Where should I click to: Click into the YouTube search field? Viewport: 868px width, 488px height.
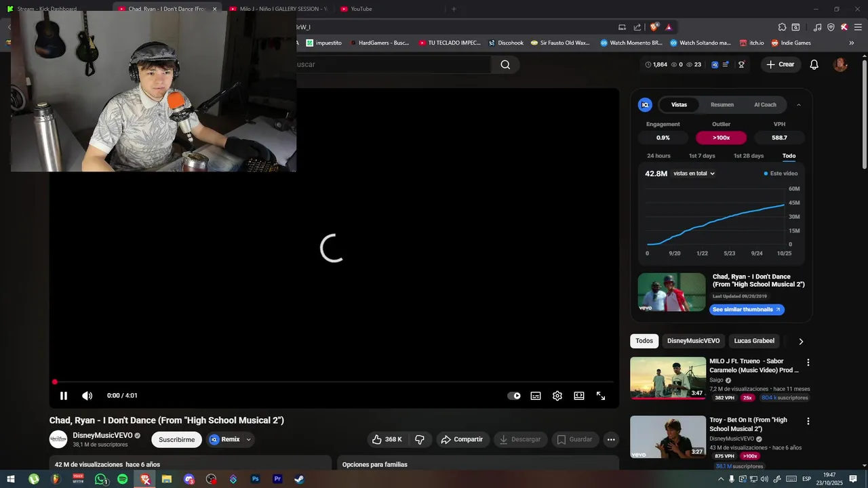pyautogui.click(x=393, y=64)
